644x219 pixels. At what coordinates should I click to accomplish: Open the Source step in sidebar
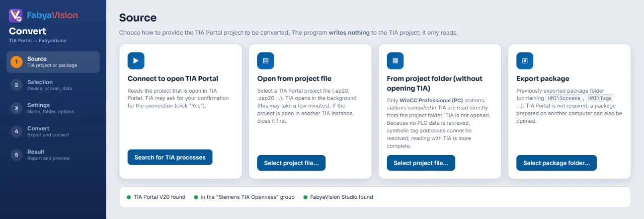click(53, 62)
